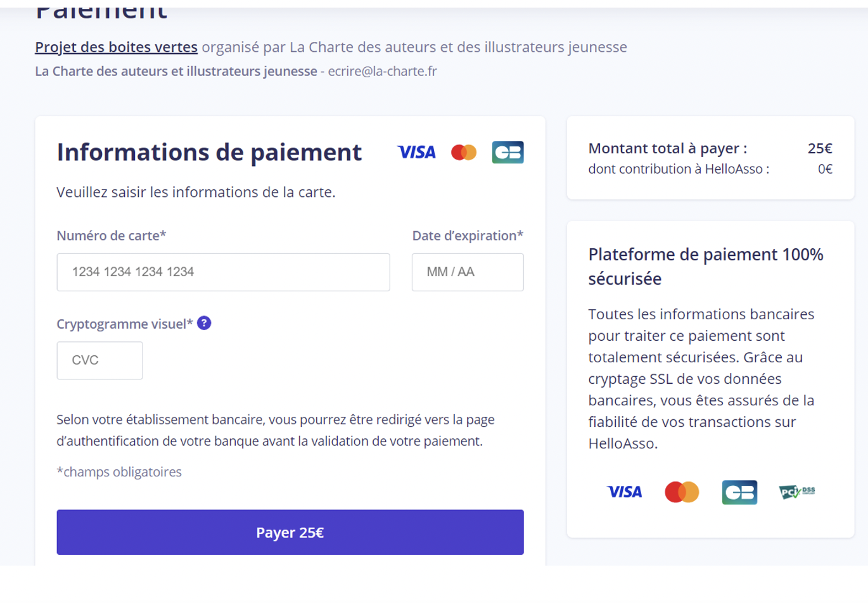Focus the Numéro de carte input field
Viewport: 868px width, 603px height.
223,272
